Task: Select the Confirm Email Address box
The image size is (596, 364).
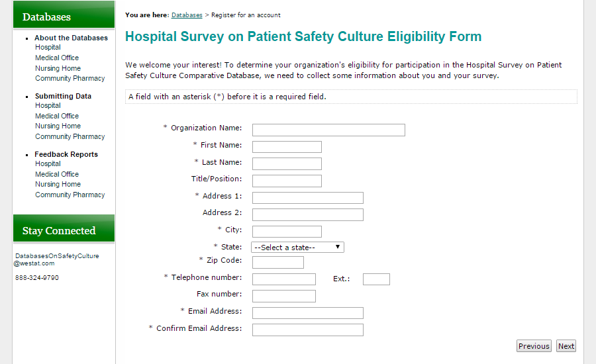Action: tap(308, 330)
